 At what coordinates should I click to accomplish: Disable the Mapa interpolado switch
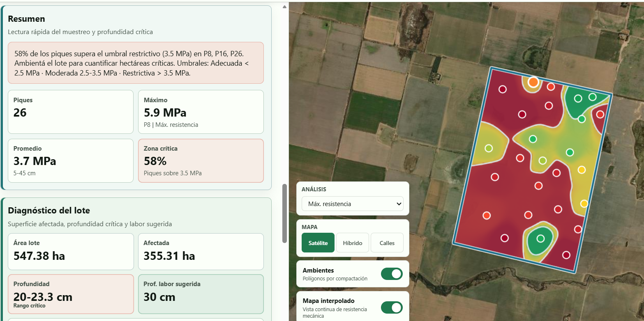pos(392,307)
